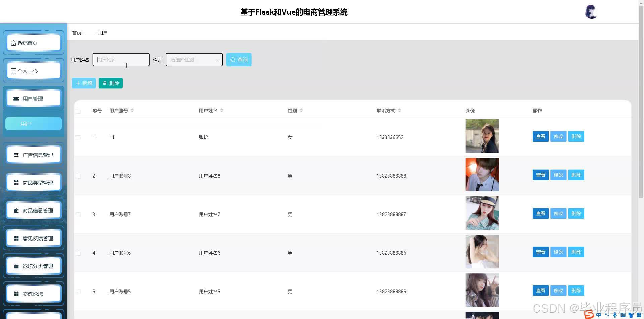Click the 查询 search button
The image size is (644, 319).
point(239,60)
